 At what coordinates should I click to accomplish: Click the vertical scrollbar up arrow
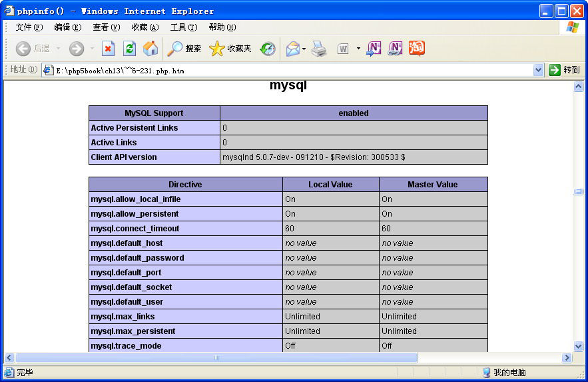click(x=578, y=87)
